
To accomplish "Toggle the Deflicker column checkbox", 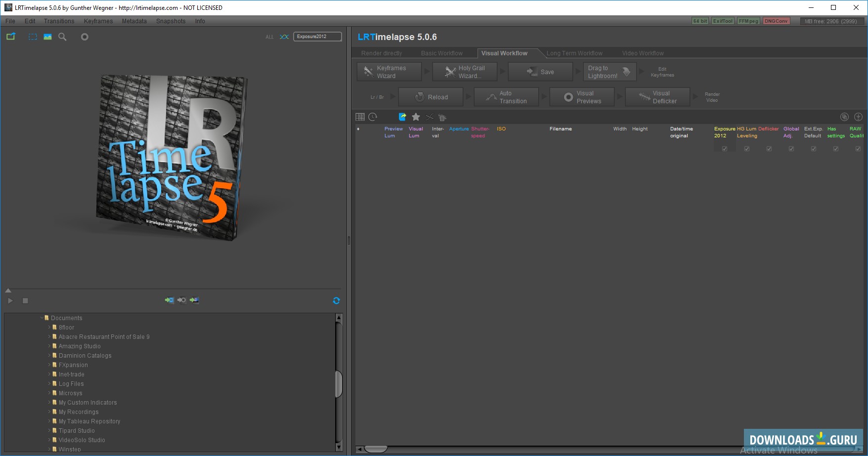I will pyautogui.click(x=769, y=149).
